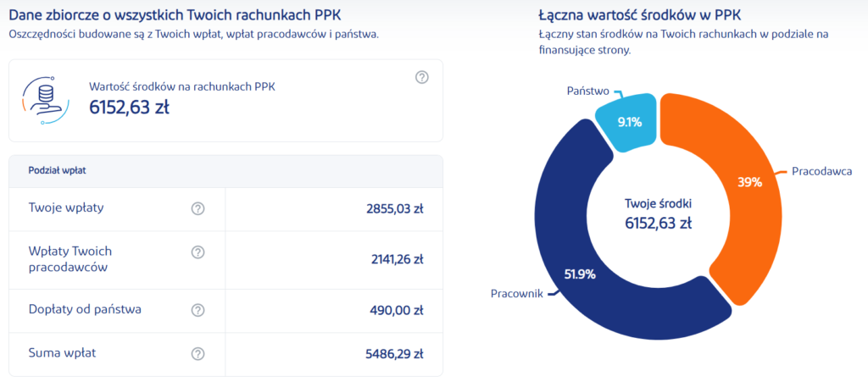Click the 2855,03 zł amount
The width and height of the screenshot is (868, 382).
click(x=392, y=208)
